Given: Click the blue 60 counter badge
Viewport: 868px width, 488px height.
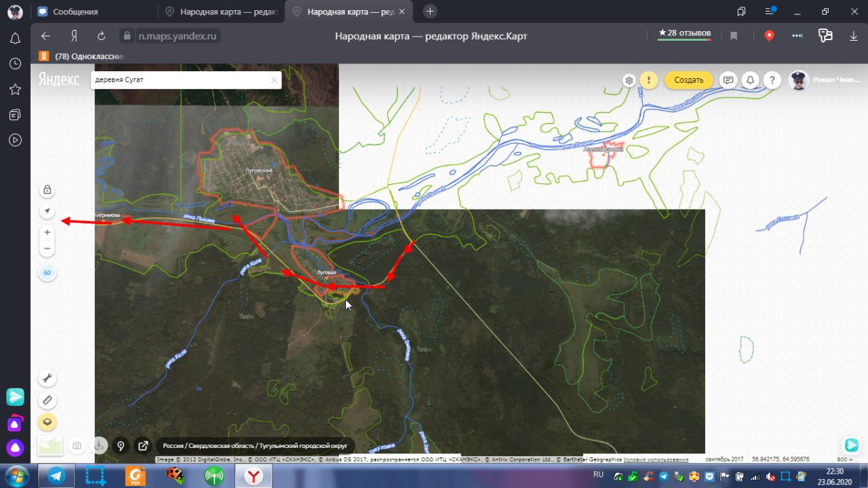Looking at the screenshot, I should point(47,273).
